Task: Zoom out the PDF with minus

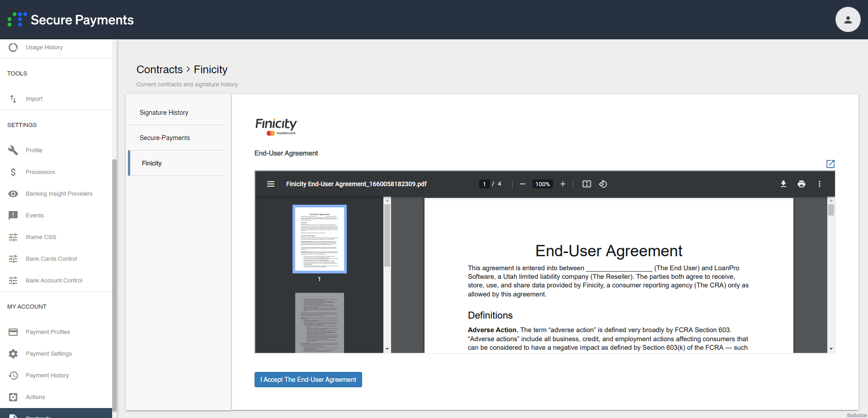Action: click(x=523, y=184)
